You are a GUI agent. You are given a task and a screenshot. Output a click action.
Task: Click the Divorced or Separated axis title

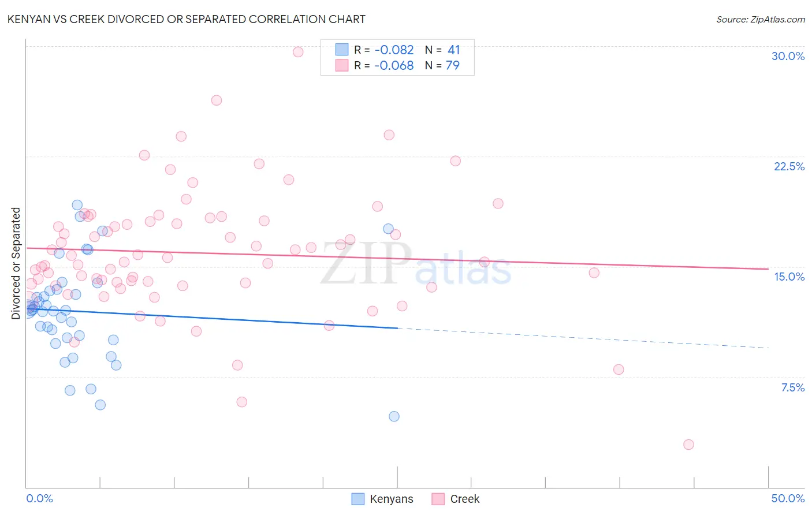(x=16, y=263)
